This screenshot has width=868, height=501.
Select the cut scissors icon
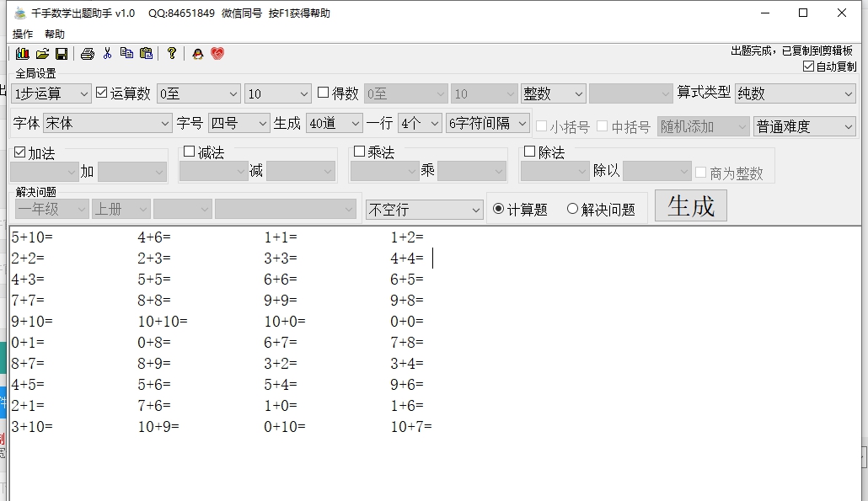pyautogui.click(x=107, y=53)
